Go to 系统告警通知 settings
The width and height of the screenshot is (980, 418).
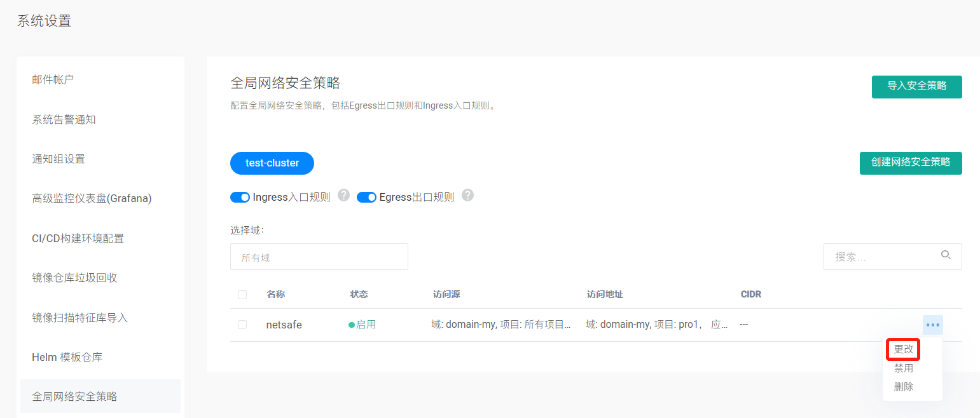pos(64,119)
